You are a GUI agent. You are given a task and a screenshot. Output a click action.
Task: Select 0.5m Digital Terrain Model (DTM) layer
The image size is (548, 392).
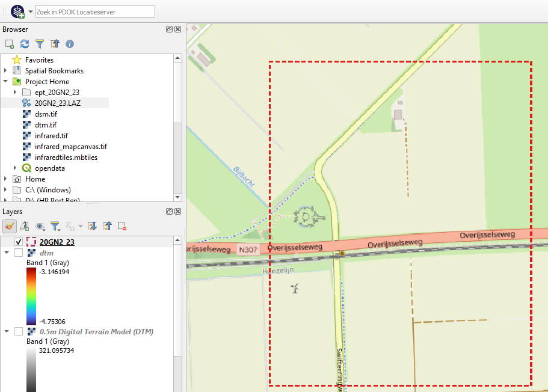pos(96,331)
